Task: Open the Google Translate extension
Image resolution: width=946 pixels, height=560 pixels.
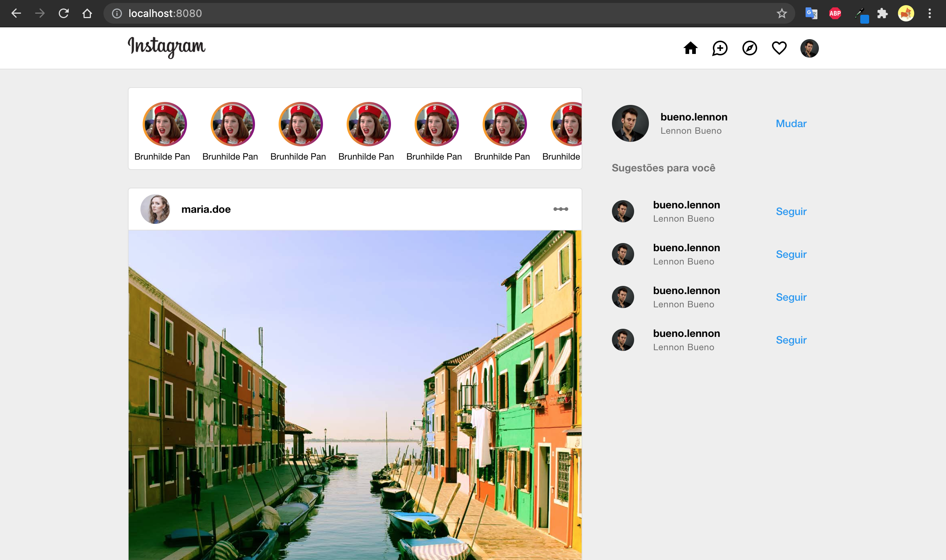Action: click(x=811, y=14)
